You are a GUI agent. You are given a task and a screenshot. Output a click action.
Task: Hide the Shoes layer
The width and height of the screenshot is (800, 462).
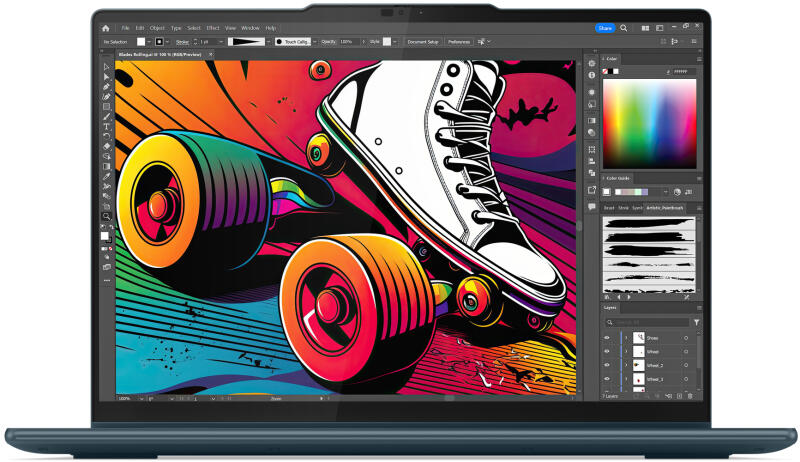point(606,338)
